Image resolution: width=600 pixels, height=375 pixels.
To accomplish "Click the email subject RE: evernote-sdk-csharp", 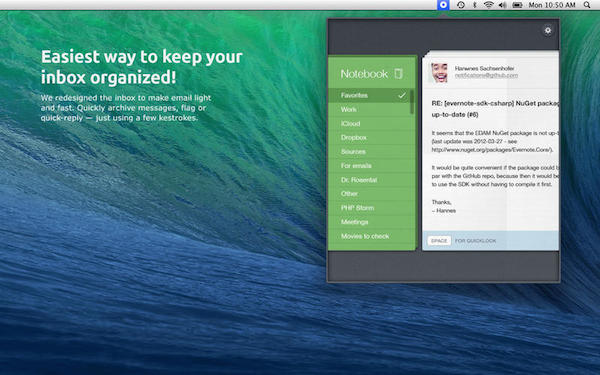I will pos(495,109).
